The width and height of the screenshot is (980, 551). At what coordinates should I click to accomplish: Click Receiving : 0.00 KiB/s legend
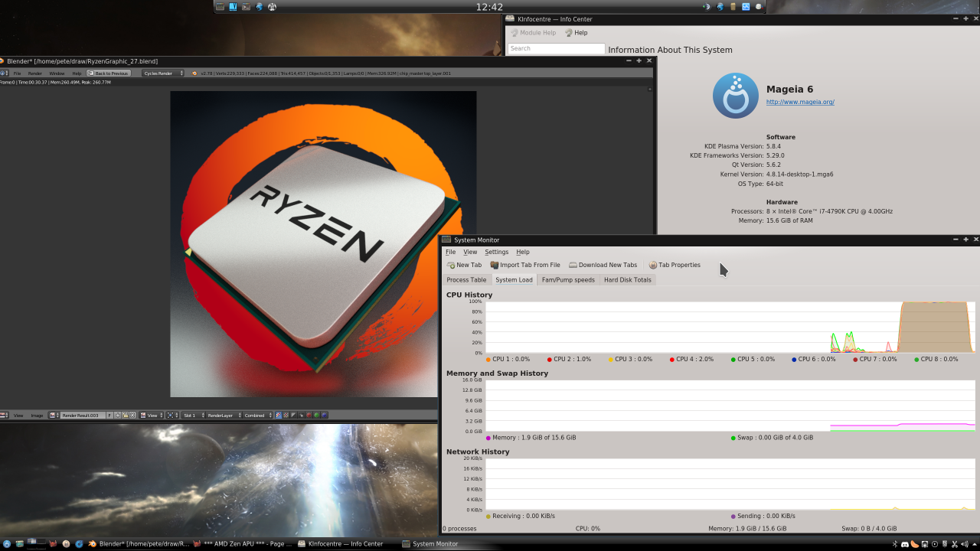520,516
